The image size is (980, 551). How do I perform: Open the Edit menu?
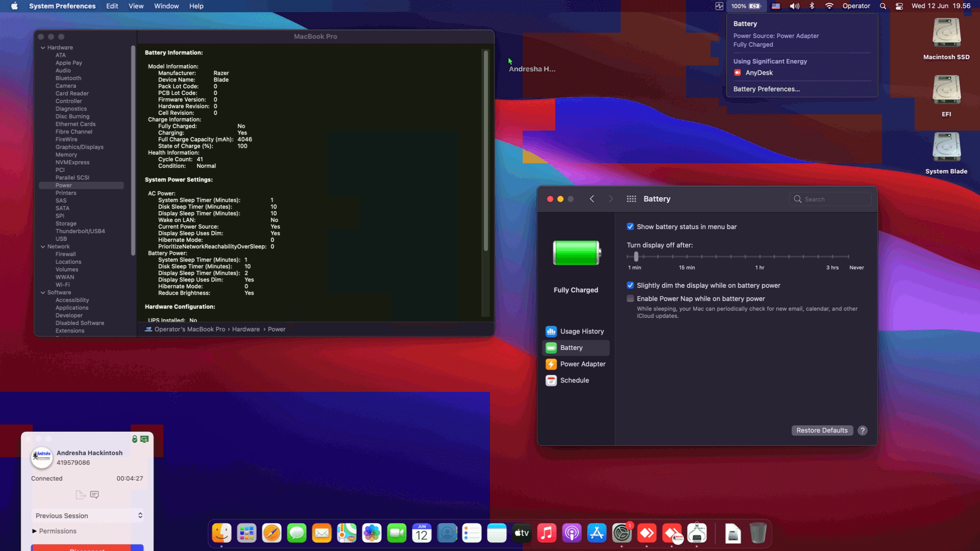click(x=112, y=6)
